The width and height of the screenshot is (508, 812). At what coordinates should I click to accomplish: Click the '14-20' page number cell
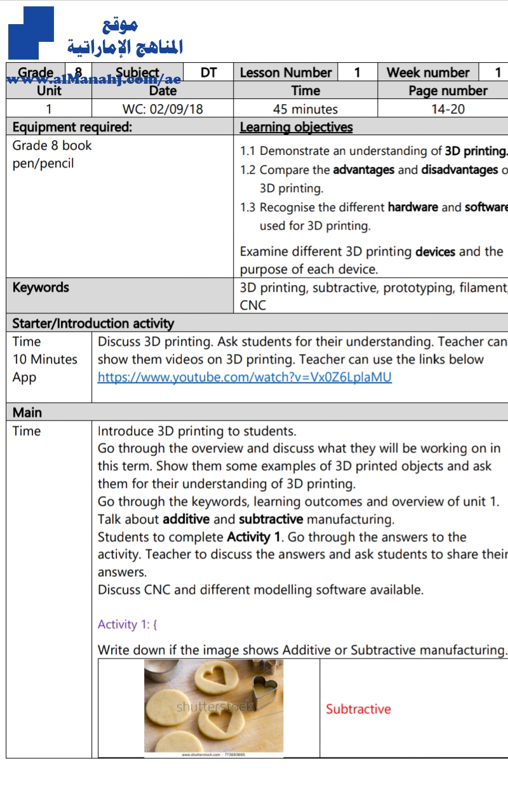(448, 108)
